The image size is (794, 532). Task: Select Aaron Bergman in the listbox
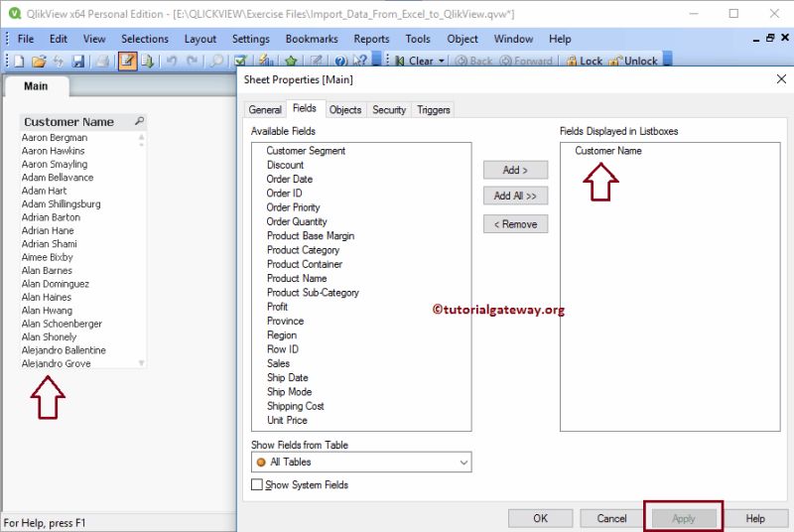point(55,138)
